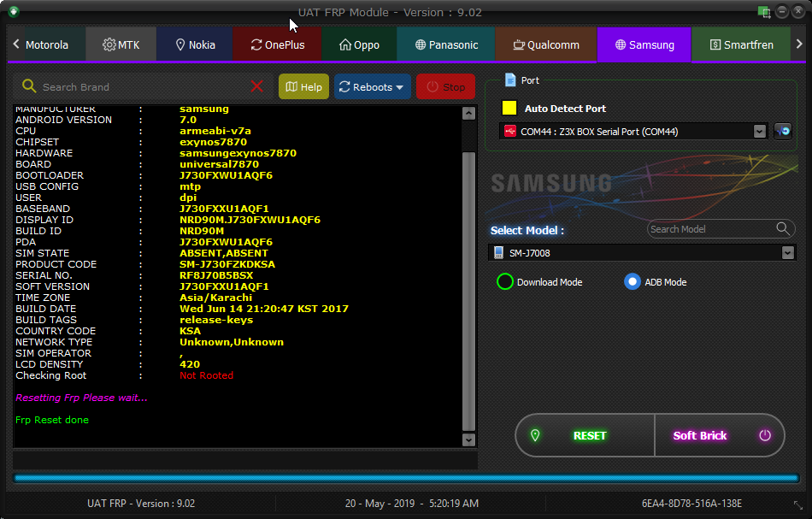Switch to the MTK tab
812x519 pixels.
[121, 45]
